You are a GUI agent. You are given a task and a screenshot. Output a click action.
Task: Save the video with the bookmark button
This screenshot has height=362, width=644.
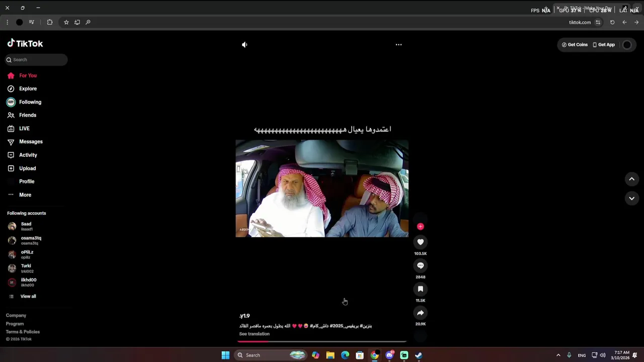point(421,289)
